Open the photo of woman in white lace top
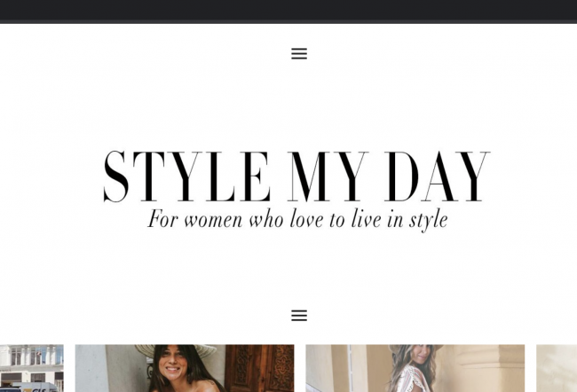The height and width of the screenshot is (392, 577). point(415,368)
